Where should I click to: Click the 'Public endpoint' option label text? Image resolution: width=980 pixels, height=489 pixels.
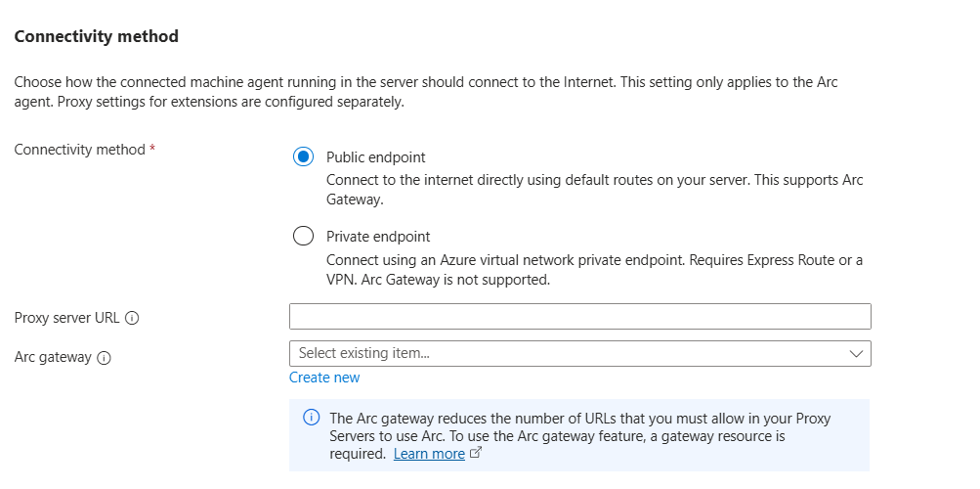click(x=375, y=156)
